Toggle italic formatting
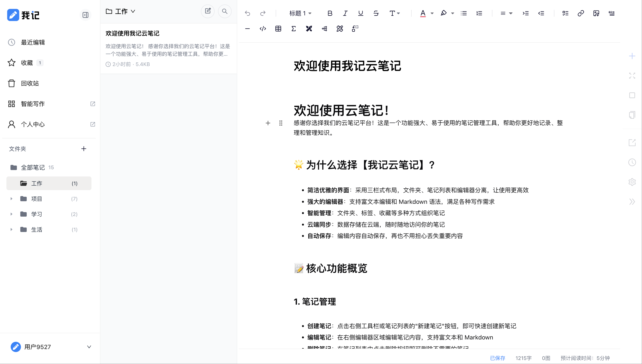This screenshot has width=642, height=364. tap(345, 13)
